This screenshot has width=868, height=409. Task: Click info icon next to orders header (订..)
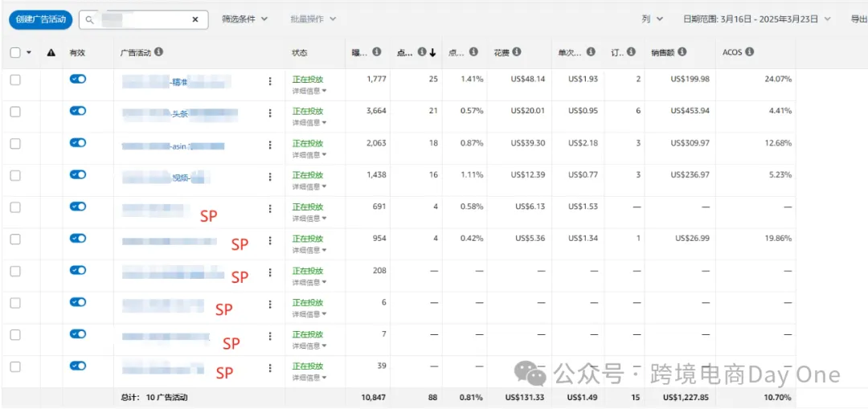coord(632,51)
